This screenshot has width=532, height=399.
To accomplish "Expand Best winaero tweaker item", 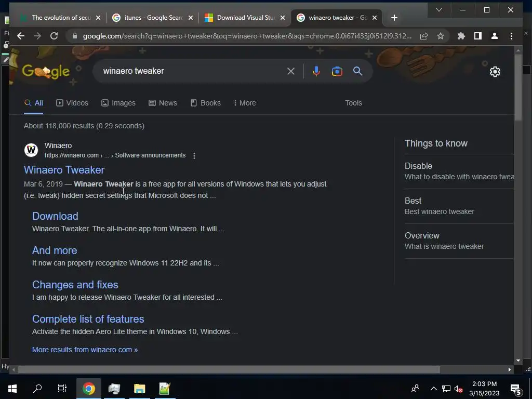I will (x=459, y=206).
